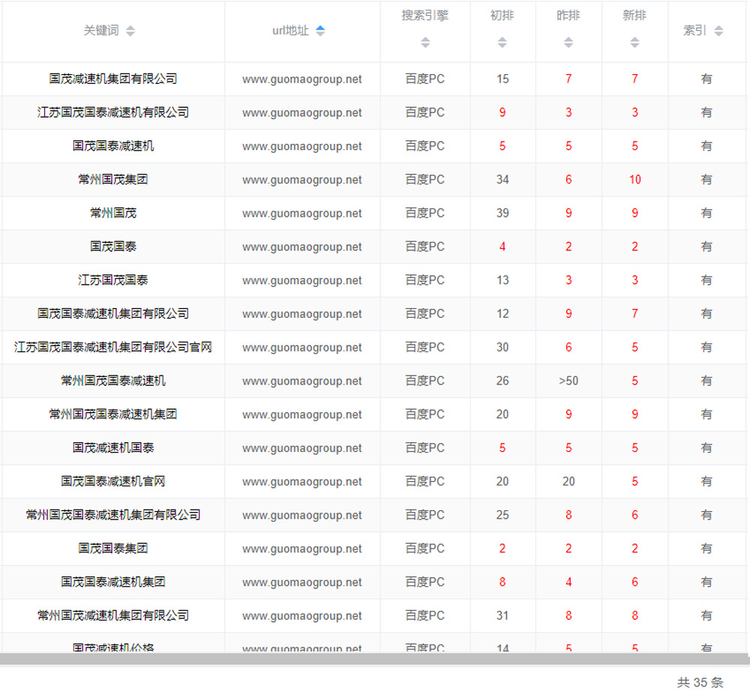Viewport: 750px width, 700px height.
Task: Click sort arrows under 新排 header
Action: tap(634, 43)
